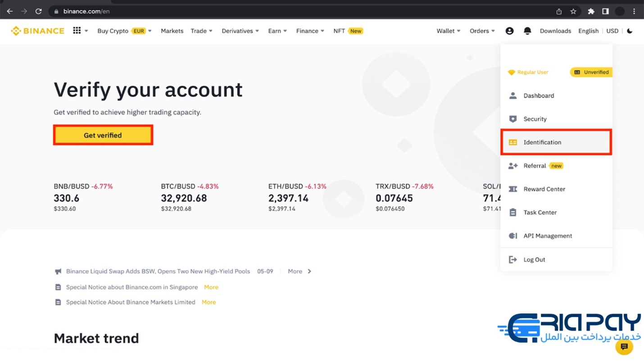Image resolution: width=644 pixels, height=362 pixels.
Task: Click the Chrome profile avatar
Action: (x=620, y=11)
